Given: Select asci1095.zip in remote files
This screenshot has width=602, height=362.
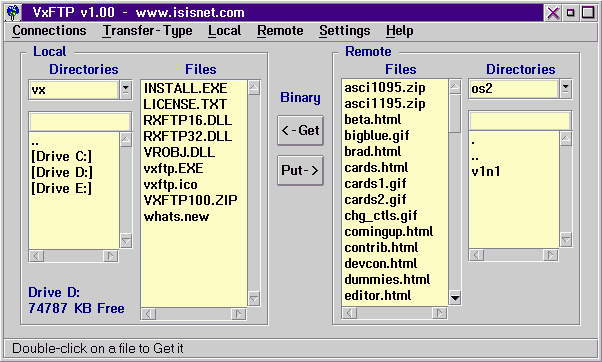Looking at the screenshot, I should click(x=385, y=88).
